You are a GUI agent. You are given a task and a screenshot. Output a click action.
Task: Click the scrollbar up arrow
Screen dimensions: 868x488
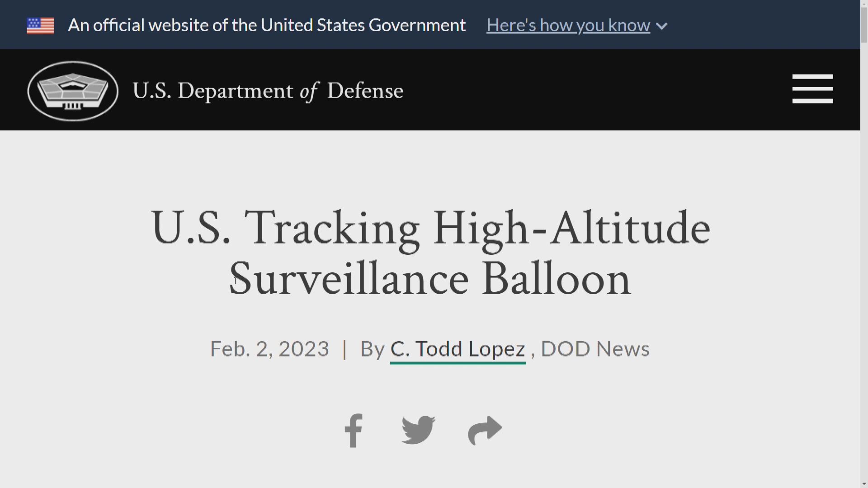pos(864,3)
